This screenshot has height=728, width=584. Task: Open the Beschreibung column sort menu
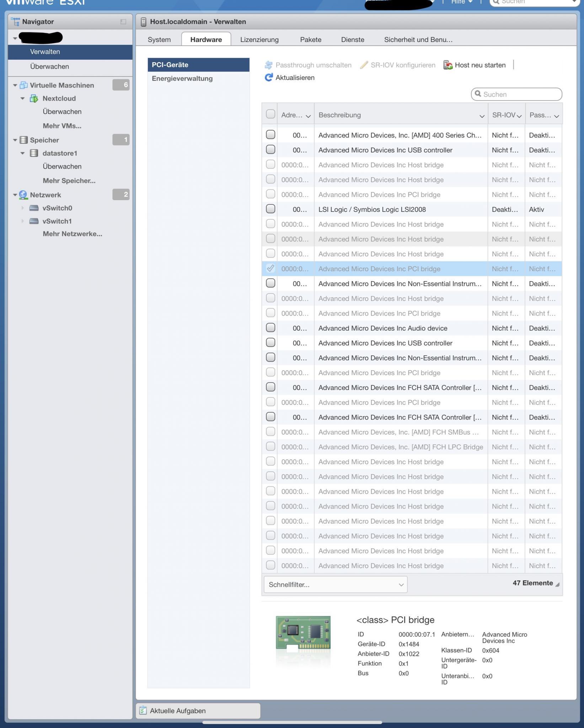tap(482, 116)
